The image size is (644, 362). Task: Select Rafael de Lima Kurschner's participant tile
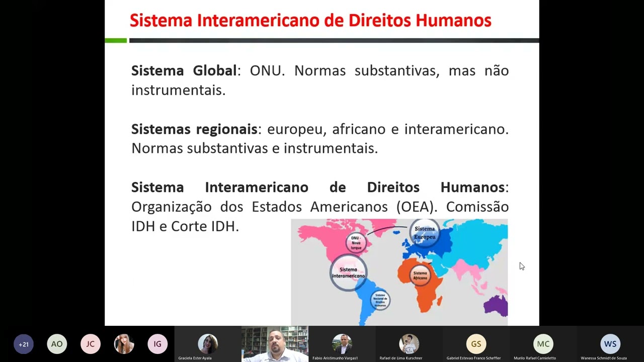pos(409,344)
